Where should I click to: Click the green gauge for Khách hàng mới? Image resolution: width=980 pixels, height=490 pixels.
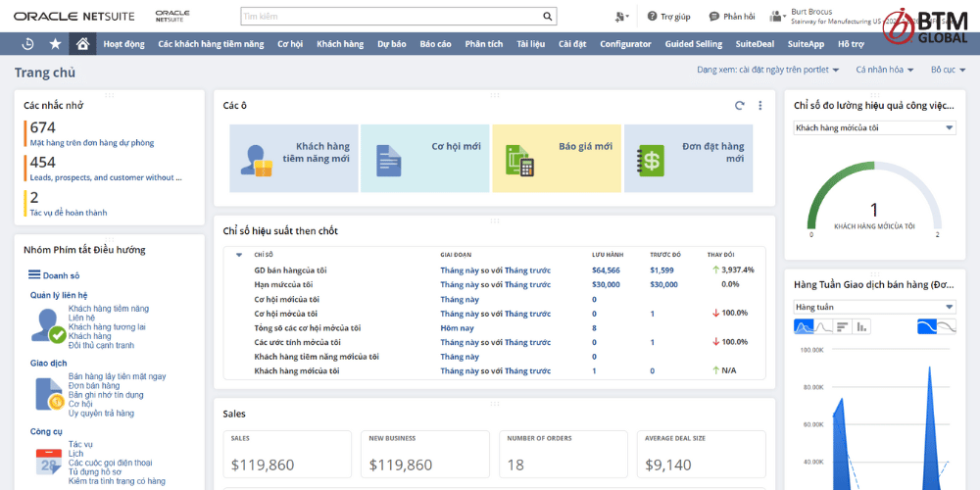click(x=874, y=198)
